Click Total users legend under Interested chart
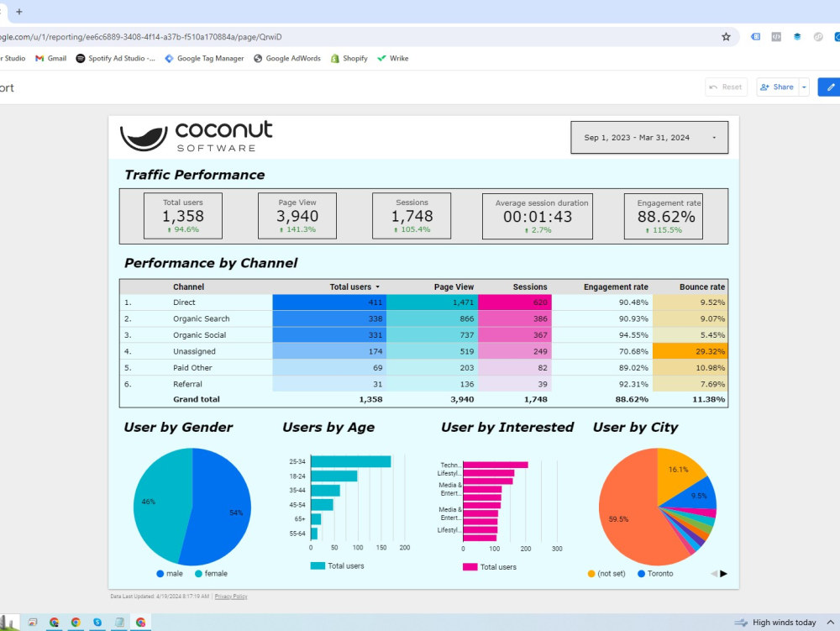Viewport: 840px width, 631px height. (490, 567)
